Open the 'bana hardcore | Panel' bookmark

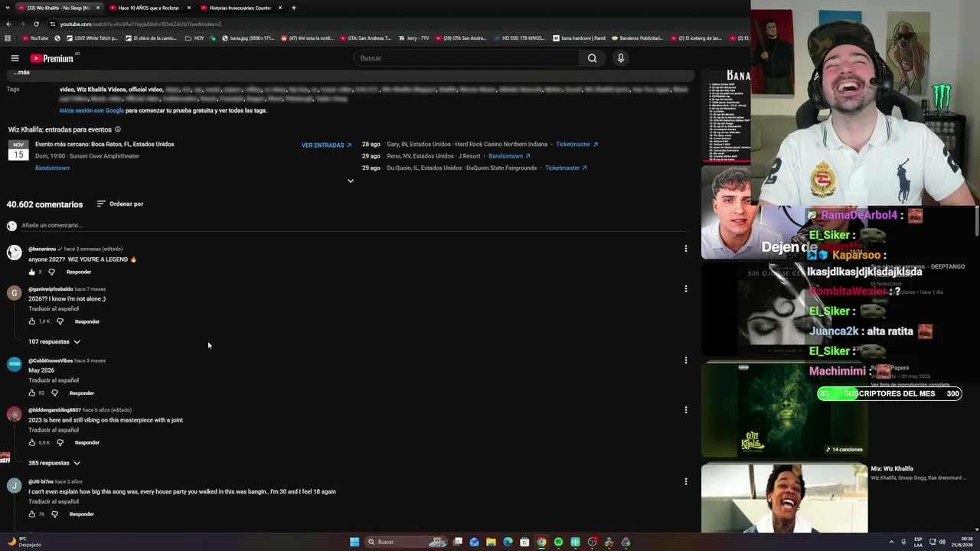point(578,38)
